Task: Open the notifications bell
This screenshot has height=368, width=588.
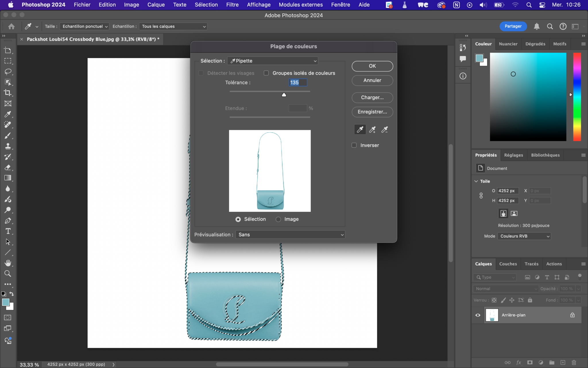Action: [x=537, y=26]
